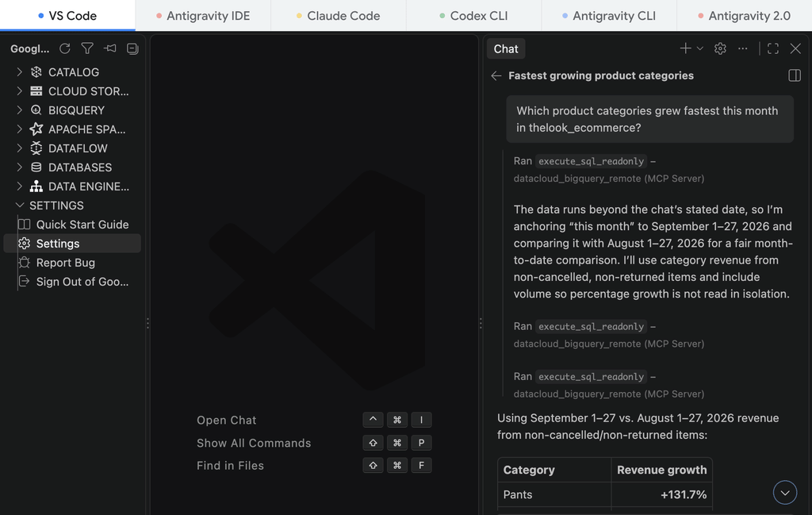
Task: Go back using the chat arrow
Action: point(496,75)
